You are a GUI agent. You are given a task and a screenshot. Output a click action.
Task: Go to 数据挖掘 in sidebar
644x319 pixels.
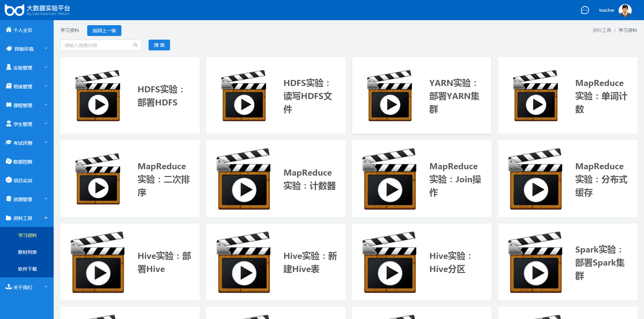point(23,162)
